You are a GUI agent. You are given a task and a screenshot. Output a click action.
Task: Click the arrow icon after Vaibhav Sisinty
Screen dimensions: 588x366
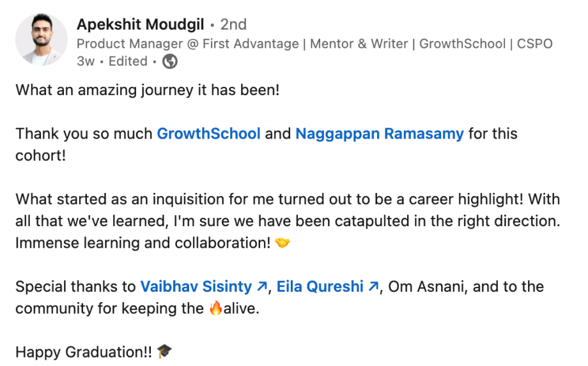pos(261,287)
